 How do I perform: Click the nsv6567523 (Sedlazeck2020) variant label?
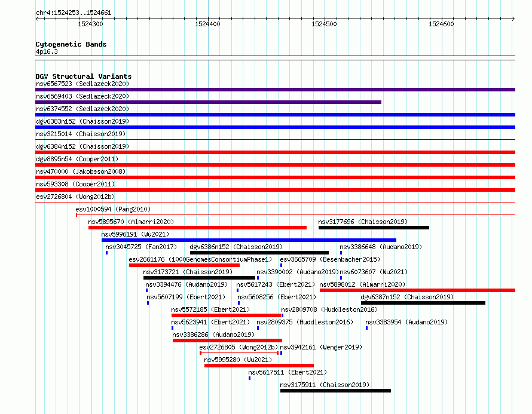[x=82, y=84]
